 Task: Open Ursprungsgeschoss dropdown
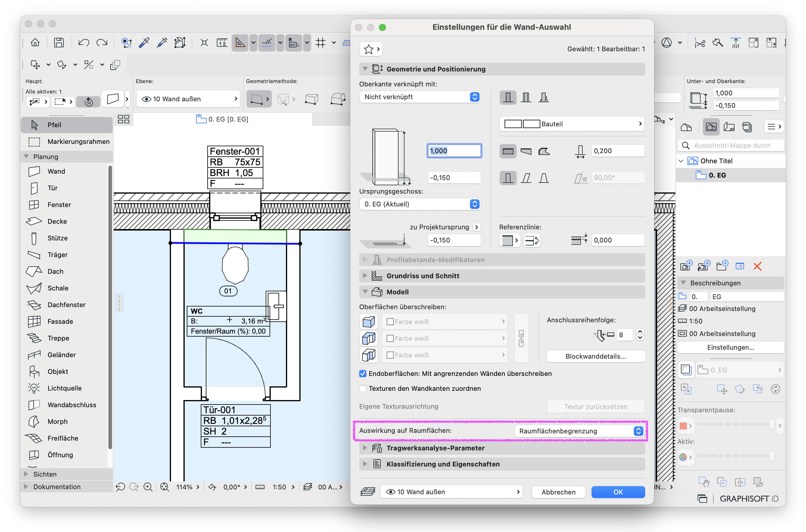[x=420, y=204]
